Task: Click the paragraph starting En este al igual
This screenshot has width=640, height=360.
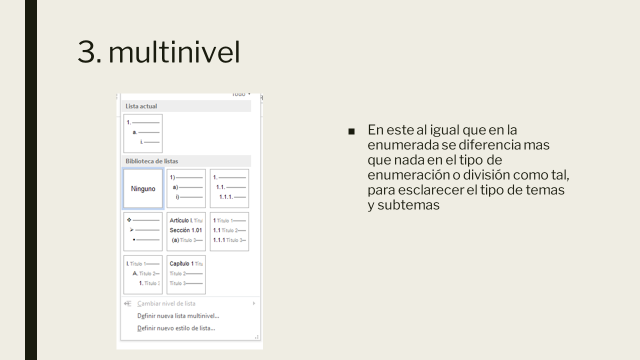Action: (468, 167)
